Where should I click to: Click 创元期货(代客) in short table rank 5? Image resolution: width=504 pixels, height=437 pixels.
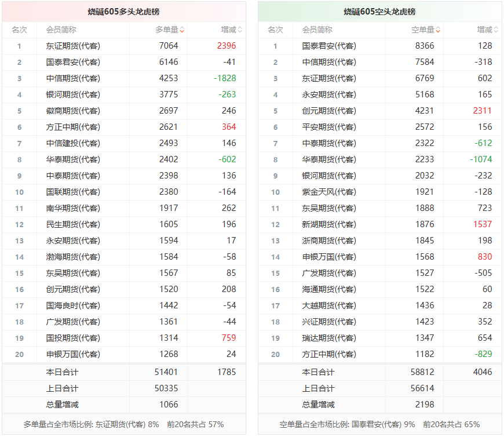(329, 111)
